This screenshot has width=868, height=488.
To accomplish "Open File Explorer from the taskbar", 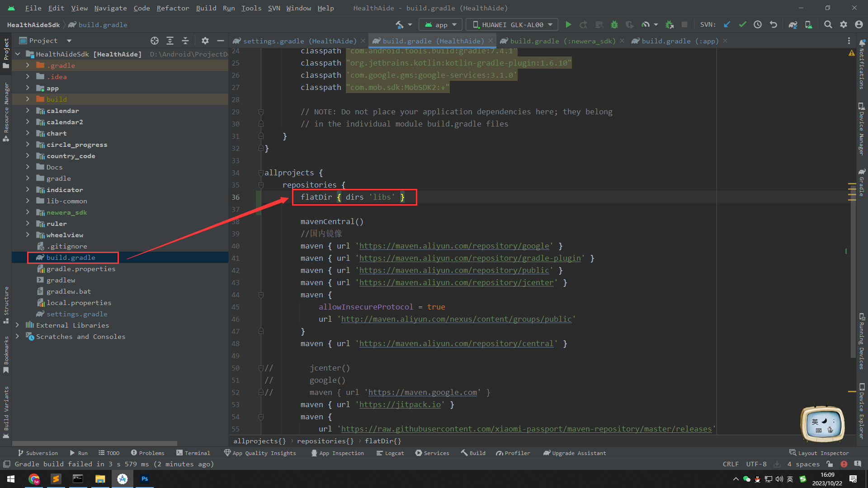I will coord(100,479).
